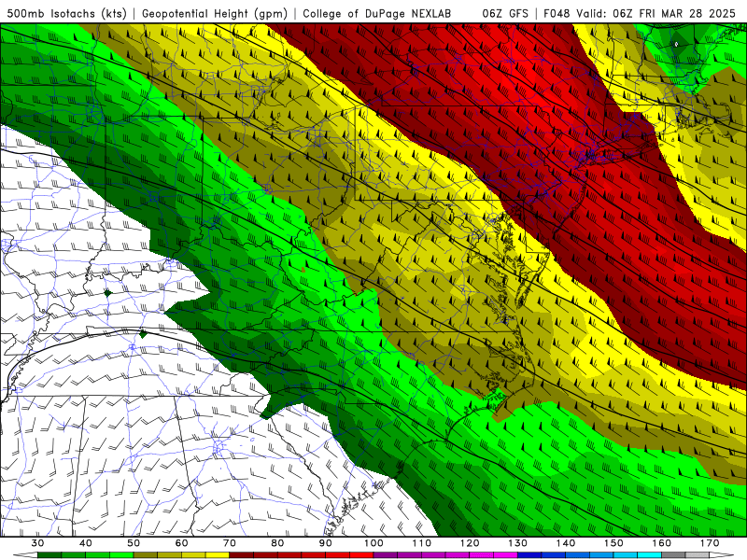The height and width of the screenshot is (560, 747).
Task: Select the 50 kt legend label
Action: [134, 543]
